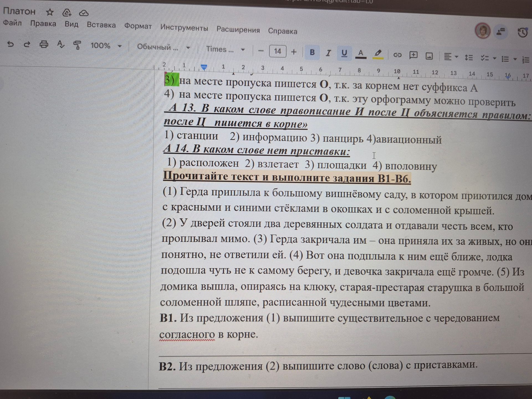Image resolution: width=532 pixels, height=399 pixels.
Task: Open the chat with collaborators icon
Action: (x=501, y=31)
